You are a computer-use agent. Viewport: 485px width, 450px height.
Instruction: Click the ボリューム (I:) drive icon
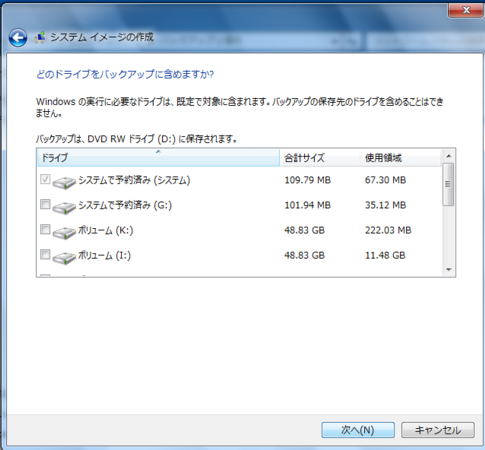pos(64,257)
